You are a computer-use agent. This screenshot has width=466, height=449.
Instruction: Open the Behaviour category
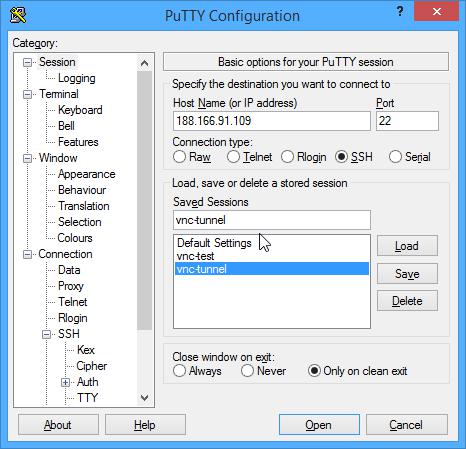point(82,190)
